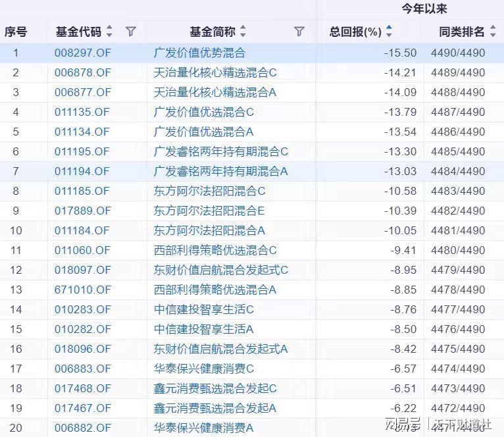Click ranking cell 4485/4490
The image size is (504, 437).
coord(458,151)
